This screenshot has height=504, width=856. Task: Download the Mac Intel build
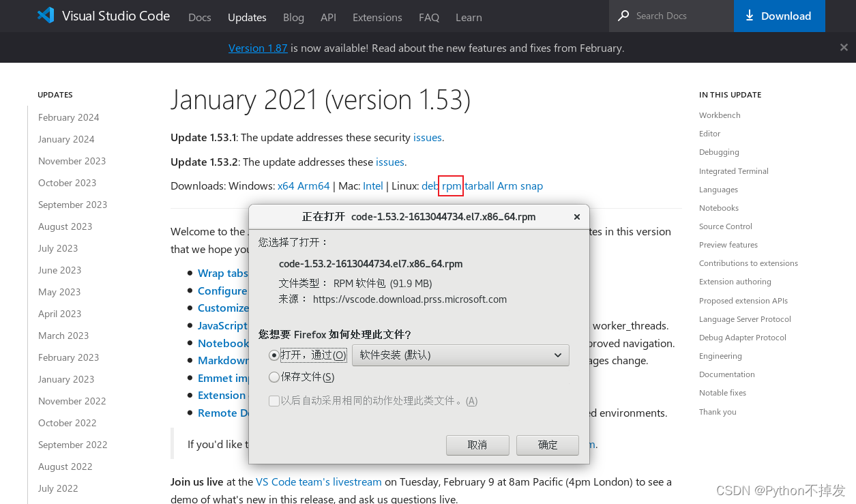pyautogui.click(x=373, y=186)
